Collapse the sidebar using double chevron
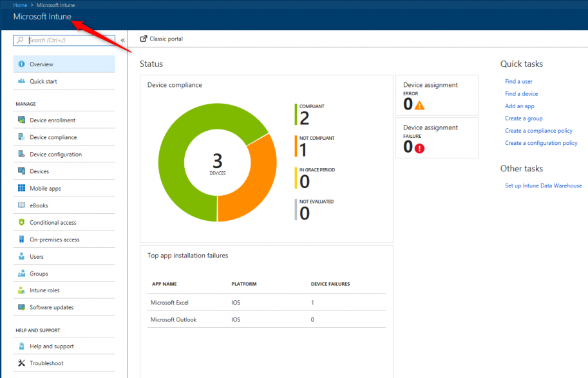This screenshot has height=378, width=588. tap(122, 40)
